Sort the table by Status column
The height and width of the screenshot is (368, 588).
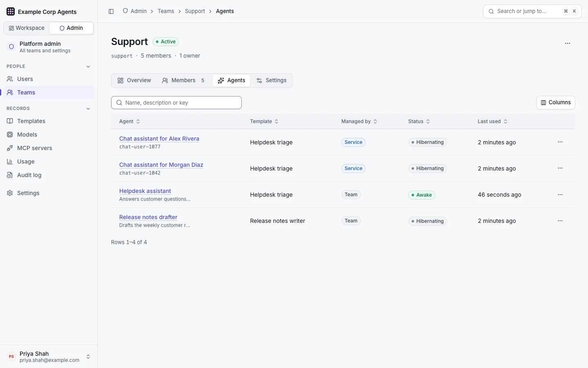pos(419,121)
